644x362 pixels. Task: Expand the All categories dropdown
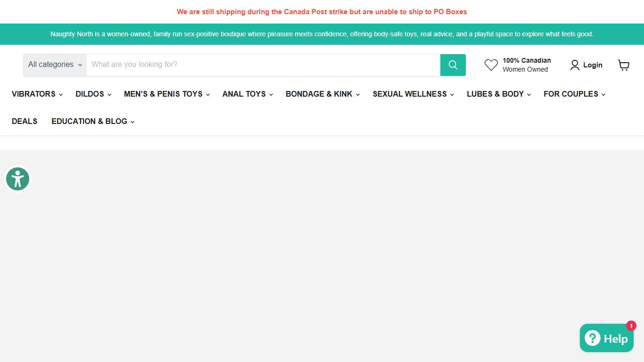click(55, 65)
